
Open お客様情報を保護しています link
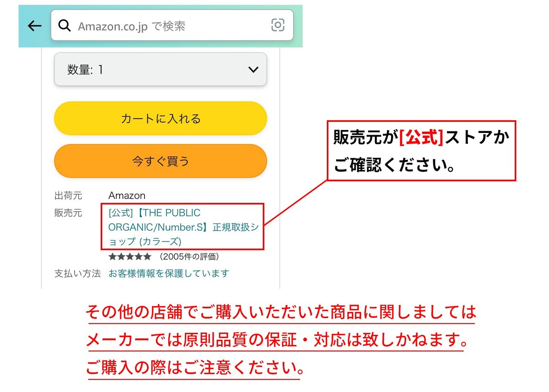pos(169,273)
